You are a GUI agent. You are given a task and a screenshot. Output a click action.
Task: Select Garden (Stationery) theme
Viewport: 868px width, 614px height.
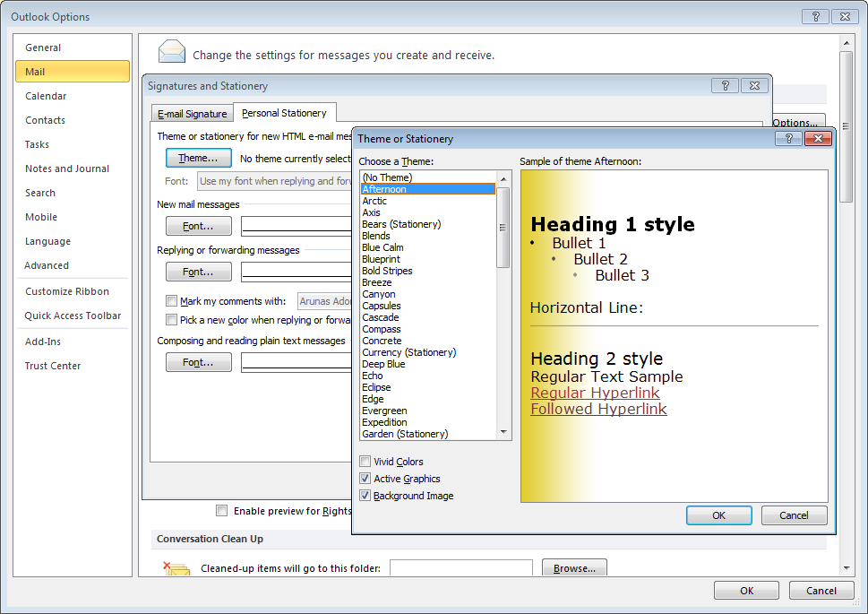(428, 433)
